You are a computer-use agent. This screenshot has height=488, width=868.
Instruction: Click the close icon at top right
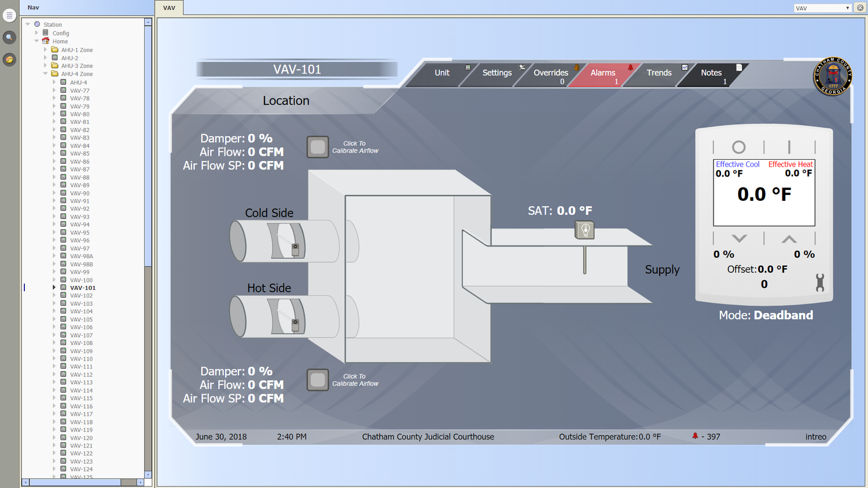(860, 8)
